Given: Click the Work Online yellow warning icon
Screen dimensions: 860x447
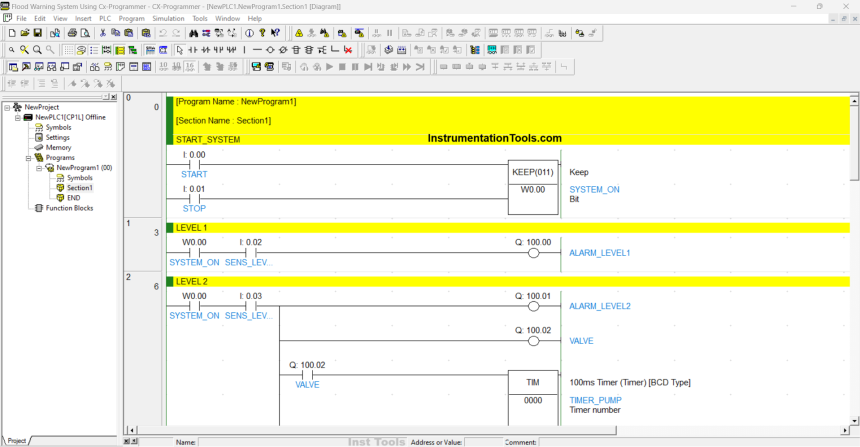Looking at the screenshot, I should tap(299, 33).
